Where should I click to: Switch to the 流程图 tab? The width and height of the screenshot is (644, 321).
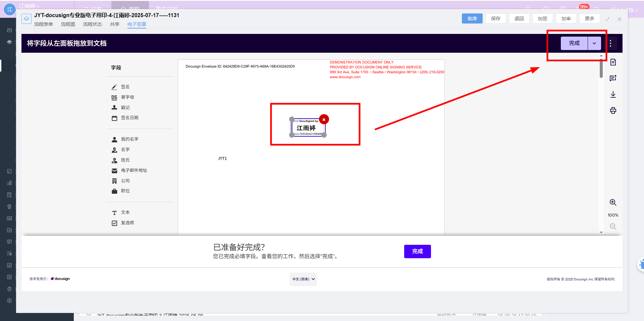(x=68, y=24)
